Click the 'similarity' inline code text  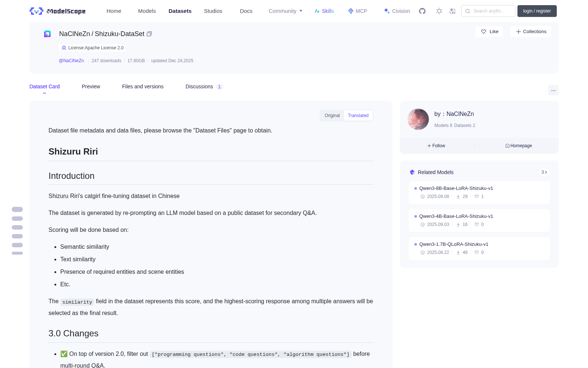coord(77,302)
